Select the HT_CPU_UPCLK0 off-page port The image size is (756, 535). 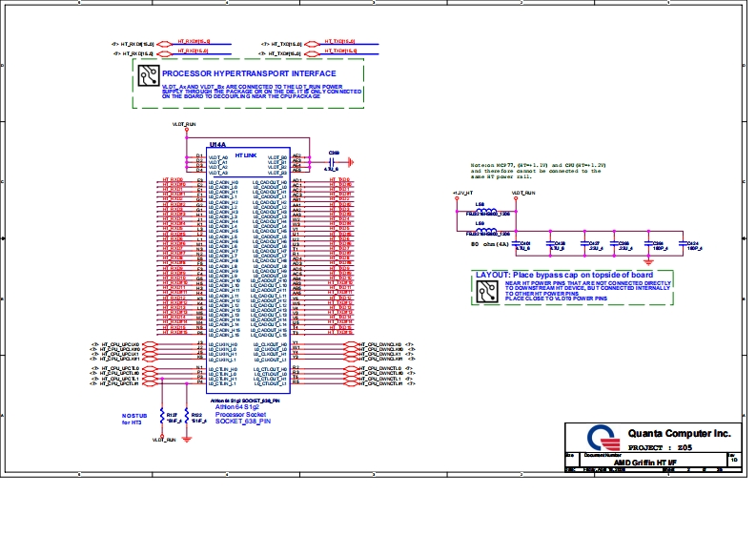click(151, 343)
